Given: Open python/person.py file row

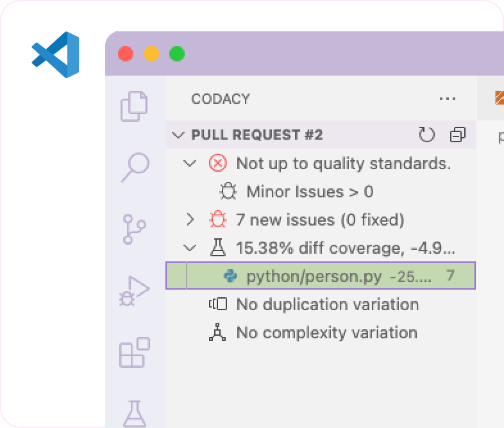Looking at the screenshot, I should 321,276.
